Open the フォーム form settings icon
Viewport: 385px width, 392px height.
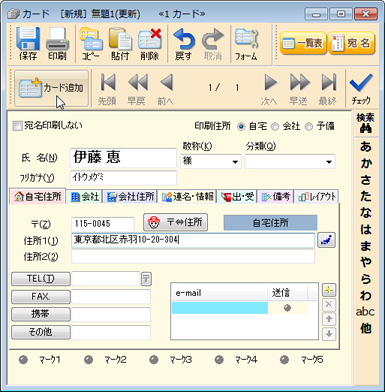tap(246, 39)
